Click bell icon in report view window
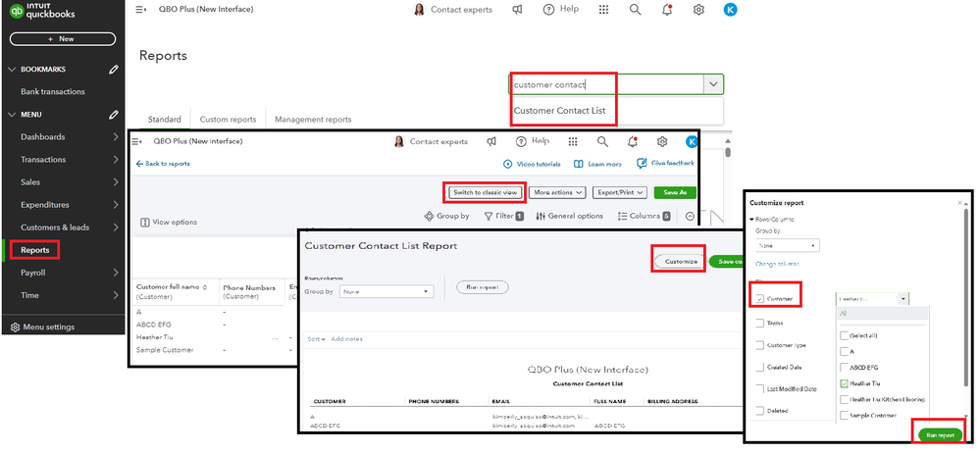 633,142
